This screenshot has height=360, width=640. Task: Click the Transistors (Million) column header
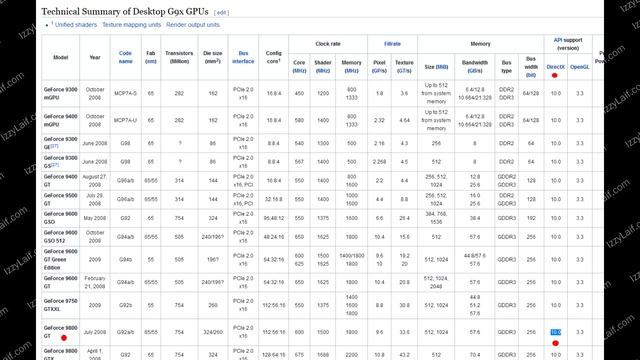pyautogui.click(x=179, y=57)
